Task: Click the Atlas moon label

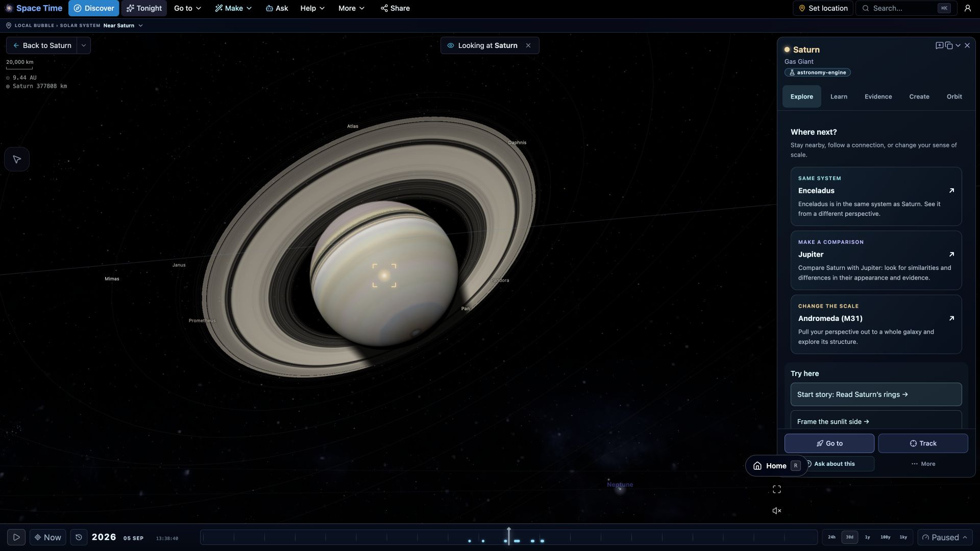Action: [x=353, y=126]
